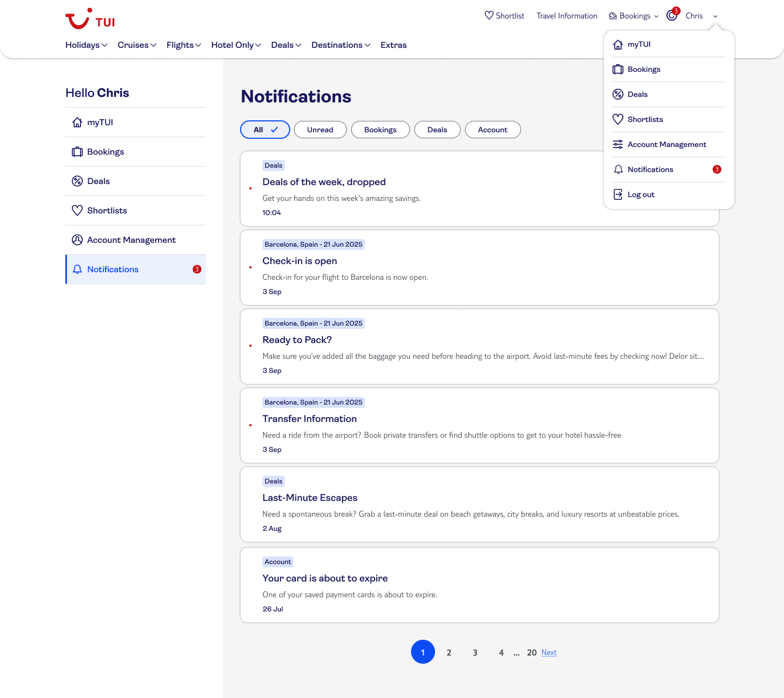Open Travel Information link
Viewport: 784px width, 698px height.
(x=567, y=16)
